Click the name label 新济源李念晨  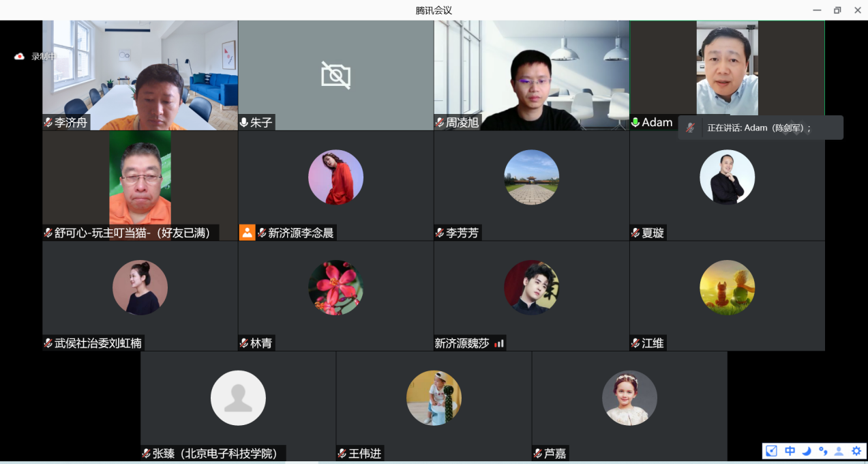coord(301,233)
